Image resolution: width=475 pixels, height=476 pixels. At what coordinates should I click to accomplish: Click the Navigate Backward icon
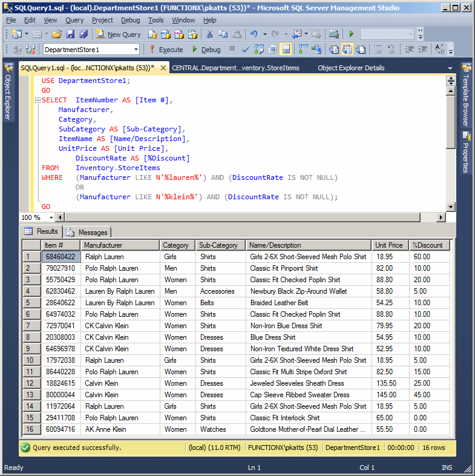pyautogui.click(x=296, y=34)
